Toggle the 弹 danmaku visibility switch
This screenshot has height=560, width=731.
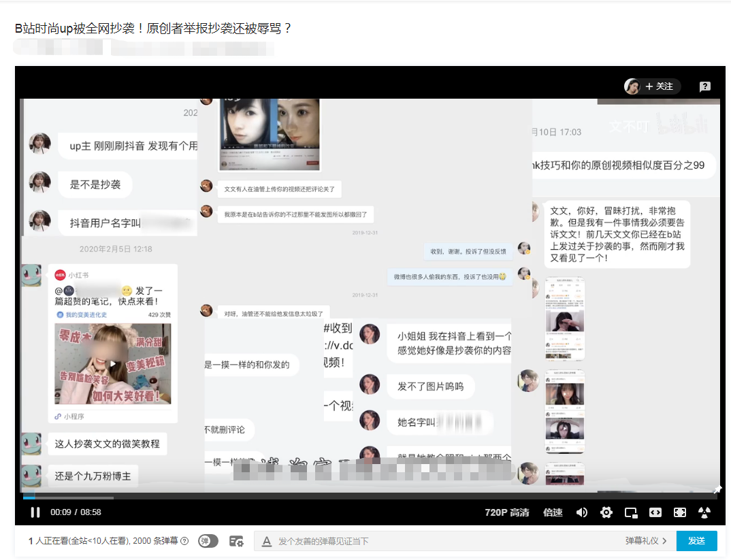(208, 540)
